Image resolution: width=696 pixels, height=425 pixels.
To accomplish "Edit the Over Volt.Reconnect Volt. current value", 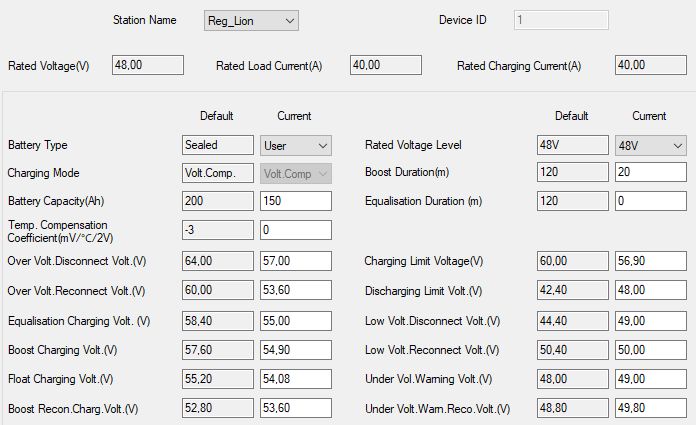I will click(295, 290).
